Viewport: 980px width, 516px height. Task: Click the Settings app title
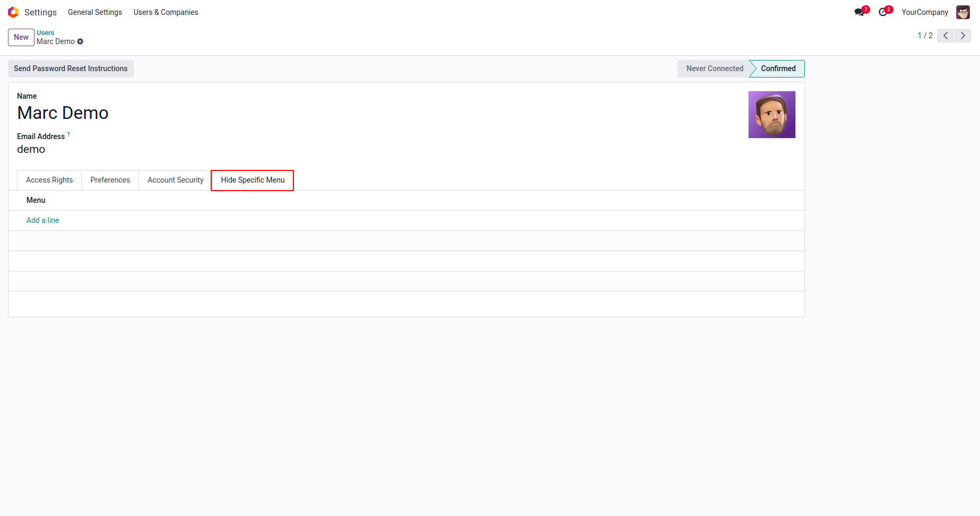click(x=40, y=12)
